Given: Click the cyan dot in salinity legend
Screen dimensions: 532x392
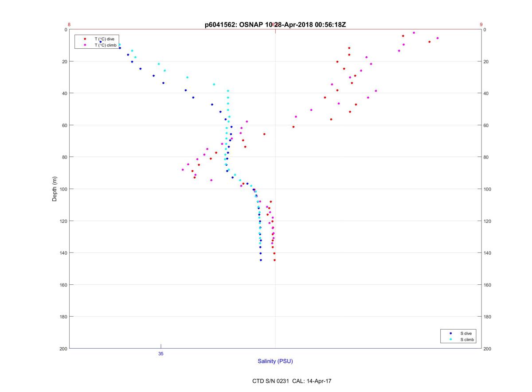Looking at the screenshot, I should 451,339.
